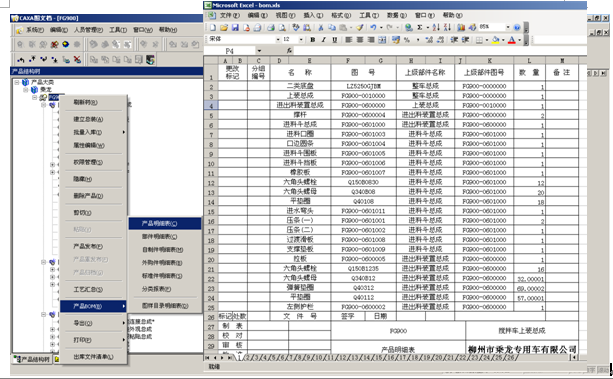Image resolution: width=613 pixels, height=379 pixels.
Task: Toggle Underline formatting in Excel
Action: tap(334, 40)
